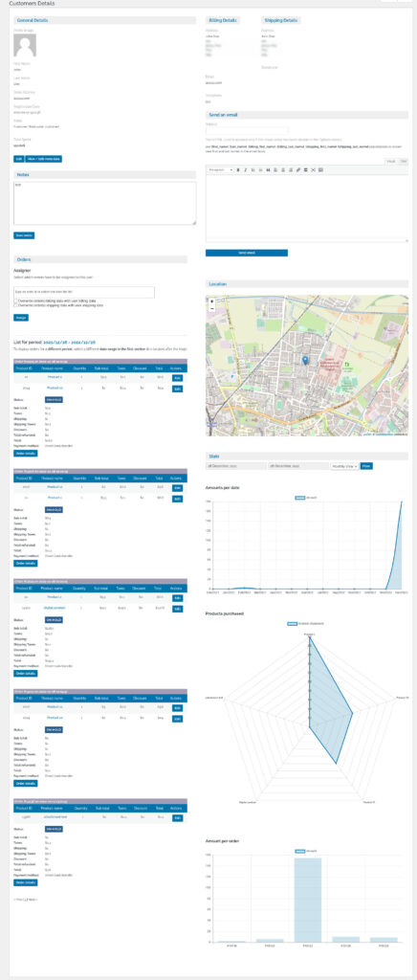Image resolution: width=417 pixels, height=980 pixels.
Task: Zoom in on the location map
Action: point(212,301)
